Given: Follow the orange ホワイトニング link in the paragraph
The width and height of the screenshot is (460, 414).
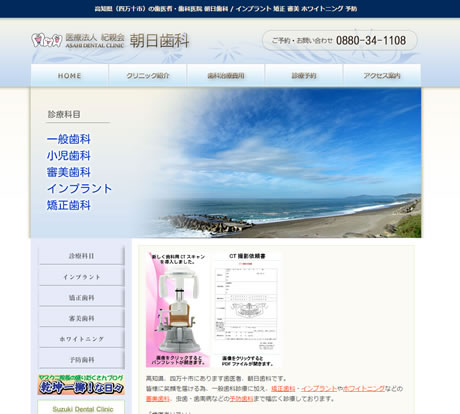Looking at the screenshot, I should click(x=364, y=389).
